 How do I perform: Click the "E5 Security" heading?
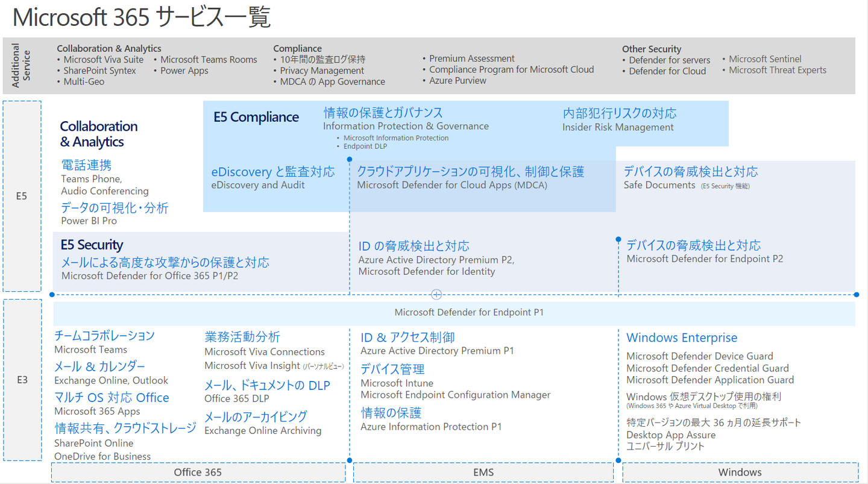pos(92,245)
